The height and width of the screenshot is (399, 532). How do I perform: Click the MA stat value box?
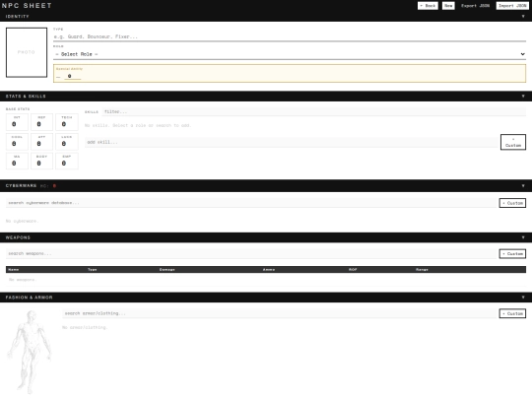pyautogui.click(x=17, y=162)
